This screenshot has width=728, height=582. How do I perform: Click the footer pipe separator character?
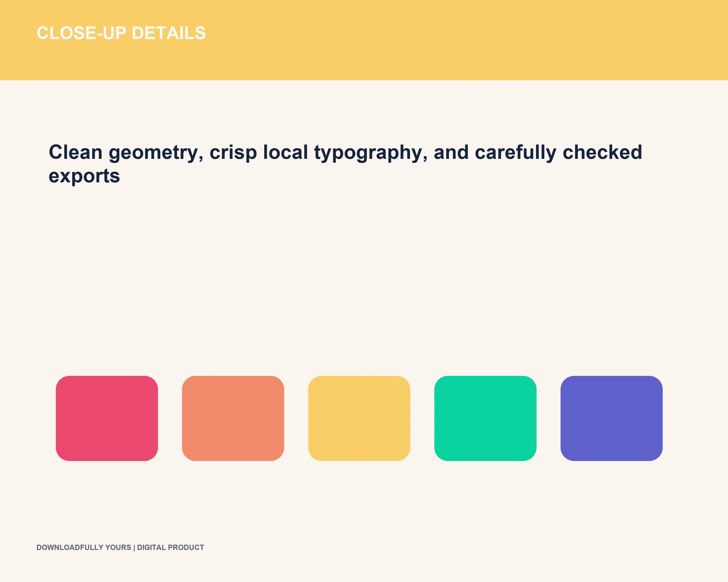[134, 548]
